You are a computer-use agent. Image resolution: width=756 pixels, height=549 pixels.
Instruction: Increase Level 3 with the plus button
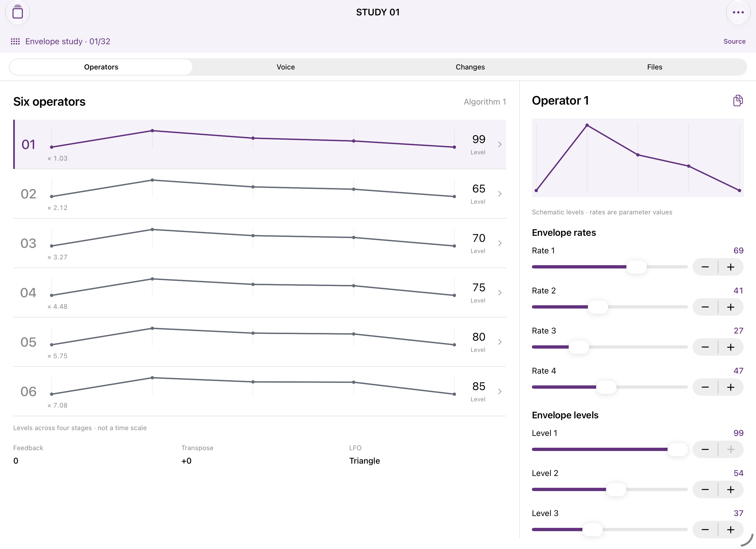731,530
